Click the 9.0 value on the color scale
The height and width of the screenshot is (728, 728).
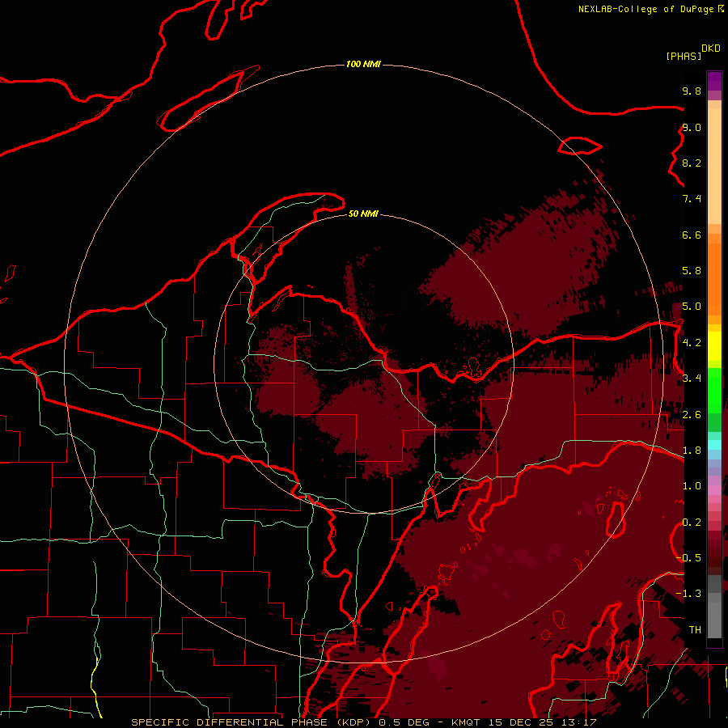coord(692,127)
